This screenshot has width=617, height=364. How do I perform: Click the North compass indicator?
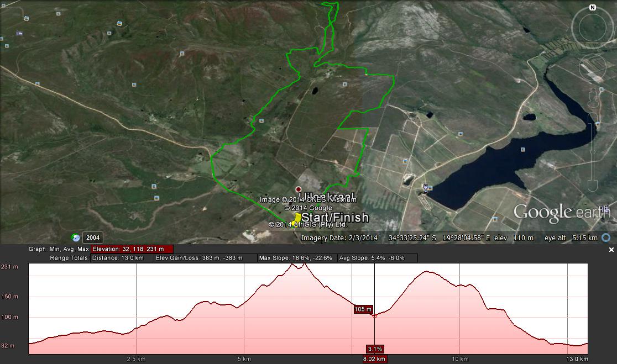(593, 8)
